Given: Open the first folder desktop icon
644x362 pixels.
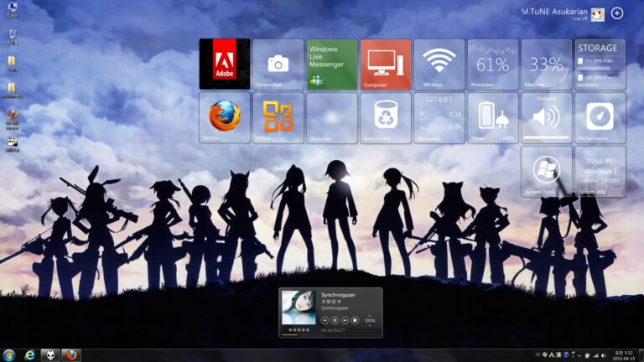Looking at the screenshot, I should (x=13, y=64).
